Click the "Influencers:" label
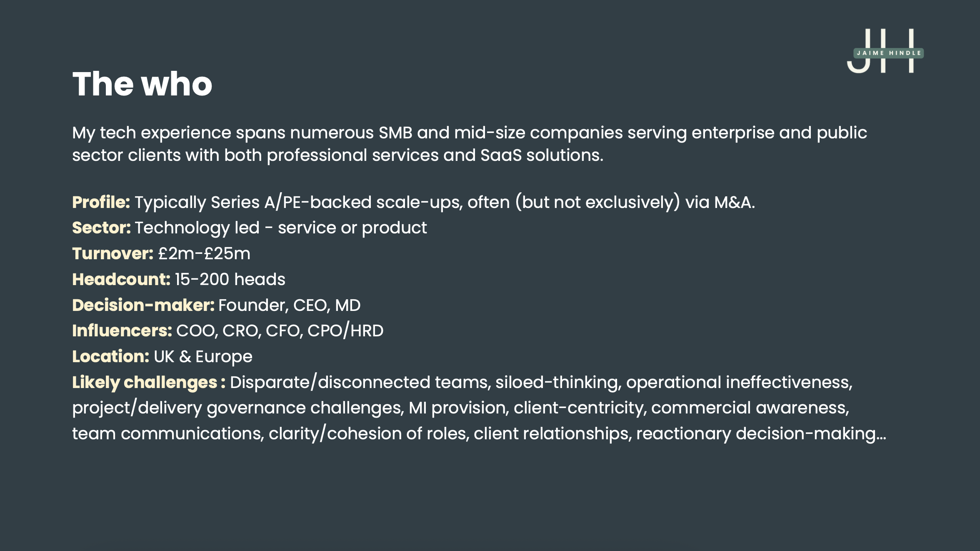 coord(122,331)
